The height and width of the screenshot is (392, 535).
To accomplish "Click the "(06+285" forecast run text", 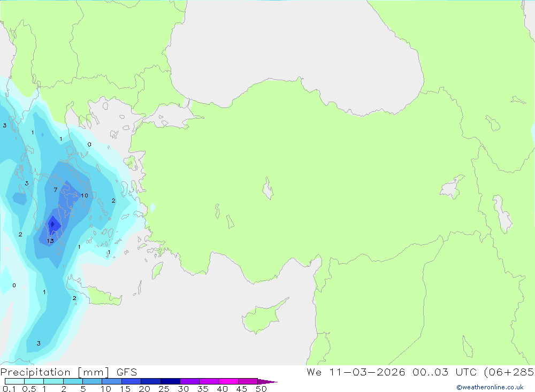I will click(509, 372).
